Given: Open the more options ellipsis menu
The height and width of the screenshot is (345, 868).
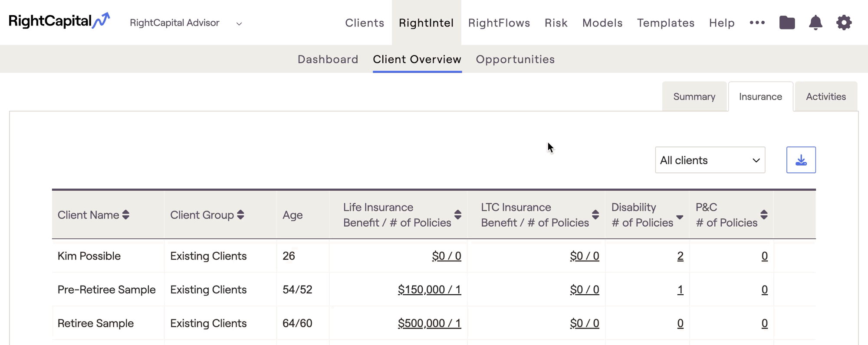Looking at the screenshot, I should [757, 23].
